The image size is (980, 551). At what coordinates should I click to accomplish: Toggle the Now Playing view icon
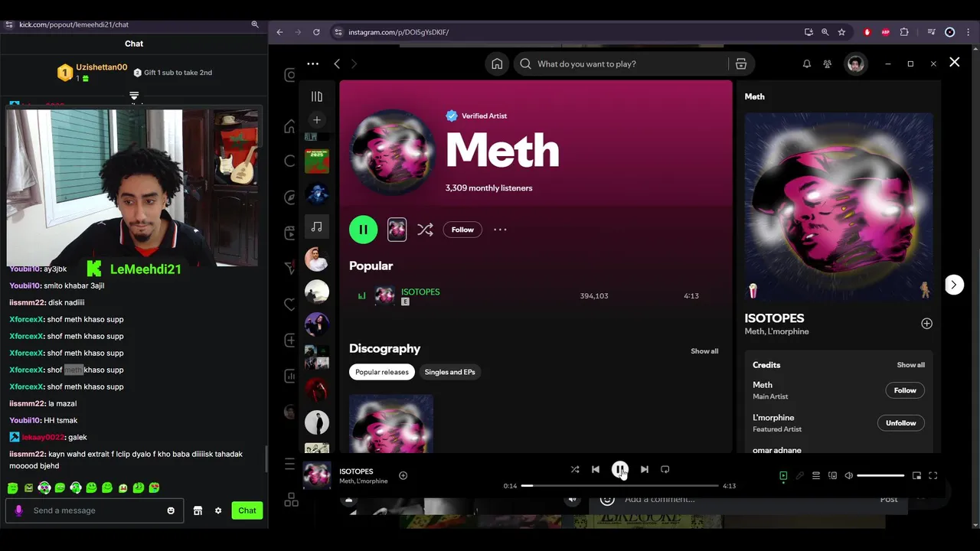[783, 475]
